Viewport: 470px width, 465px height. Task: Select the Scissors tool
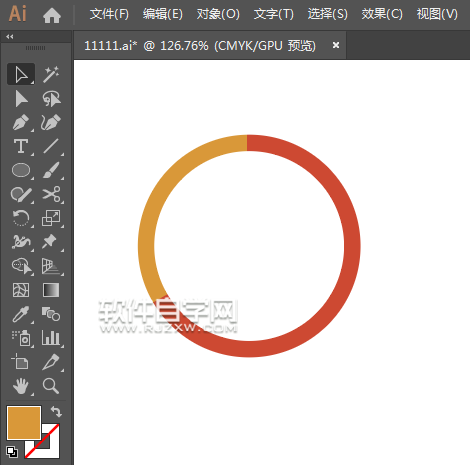click(51, 194)
